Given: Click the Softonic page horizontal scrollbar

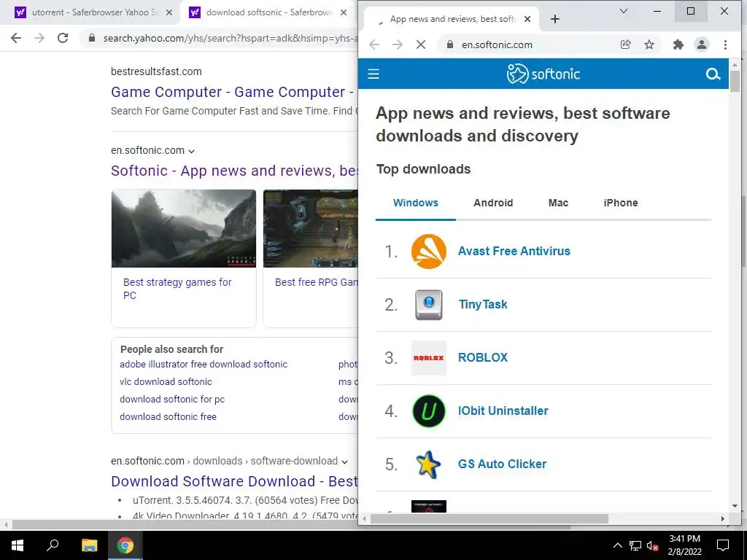Looking at the screenshot, I should [489, 519].
